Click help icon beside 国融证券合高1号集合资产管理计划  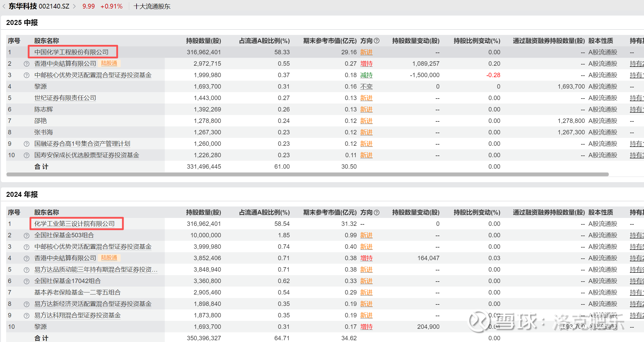26,144
